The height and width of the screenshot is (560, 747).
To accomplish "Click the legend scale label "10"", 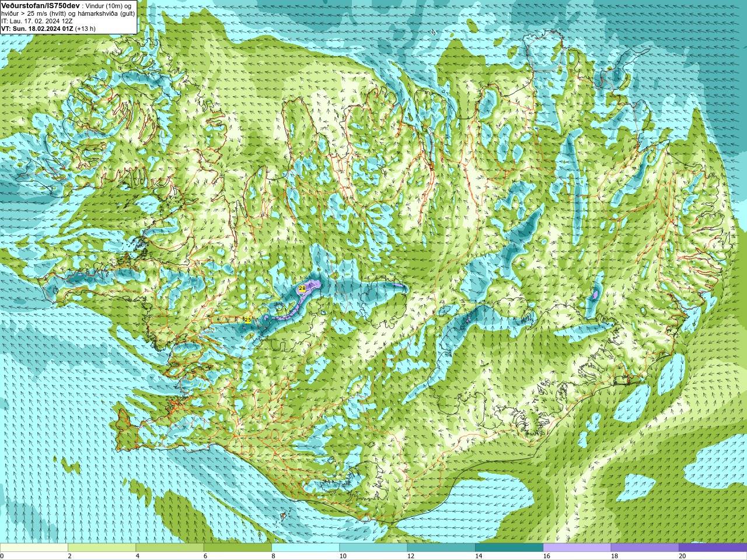I will click(343, 556).
